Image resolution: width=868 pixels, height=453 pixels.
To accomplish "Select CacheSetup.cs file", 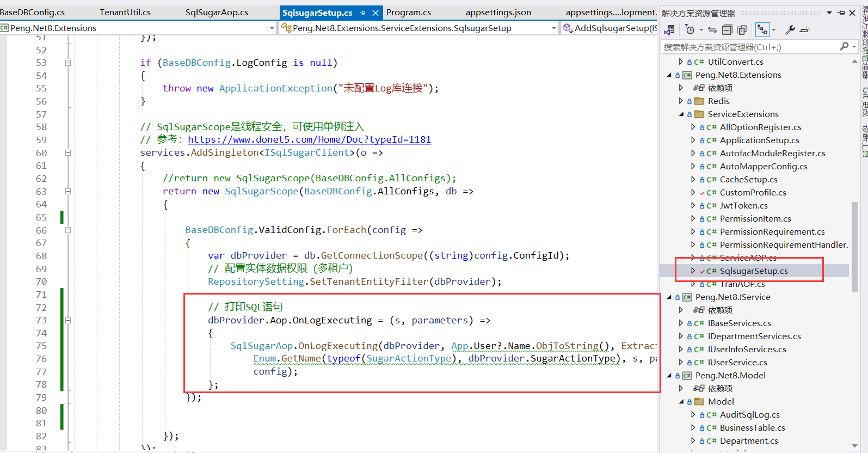I will point(748,180).
